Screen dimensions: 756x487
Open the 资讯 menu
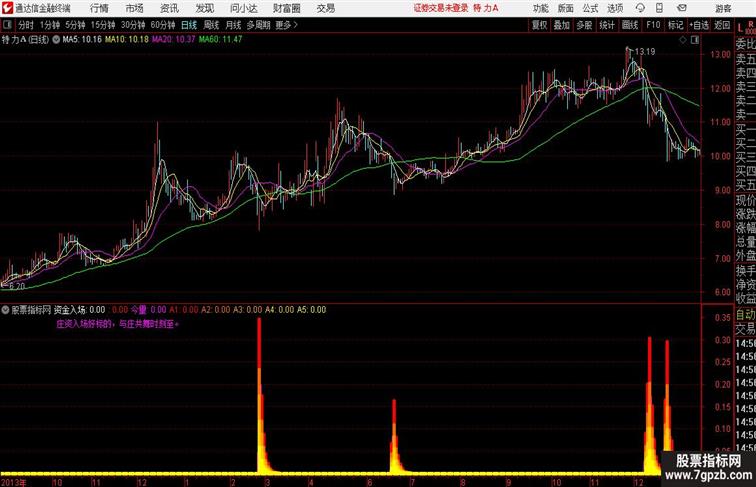pyautogui.click(x=169, y=8)
